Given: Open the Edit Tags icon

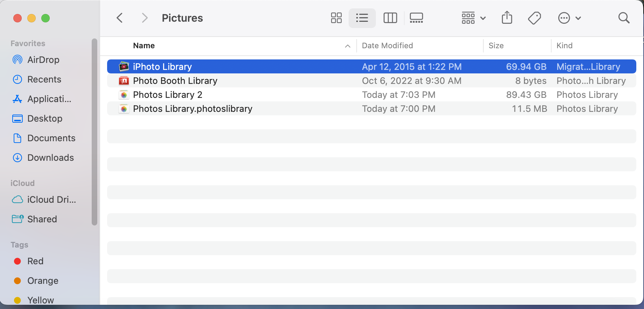Looking at the screenshot, I should (534, 18).
